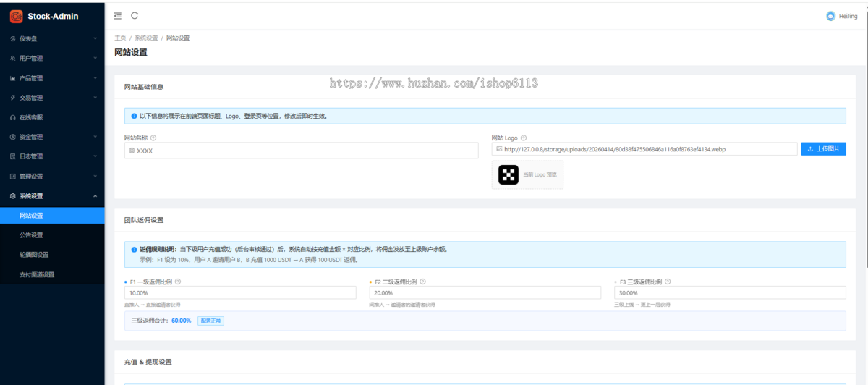Click the refresh icon in the header

click(135, 16)
